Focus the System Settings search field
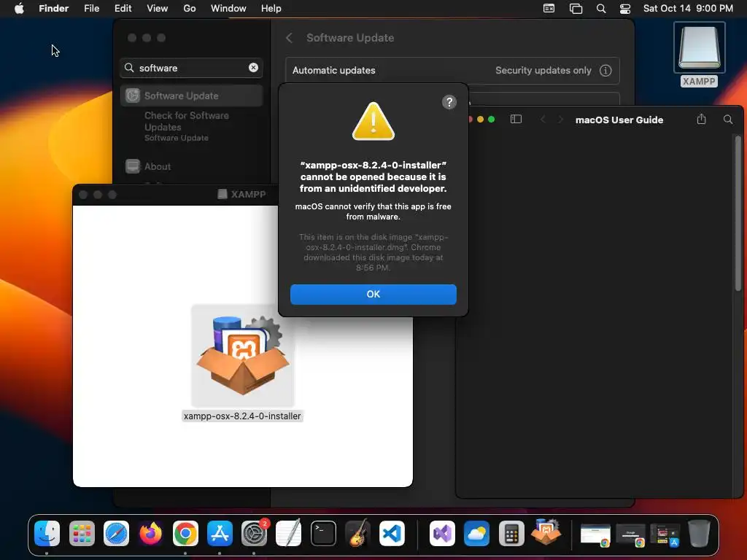The height and width of the screenshot is (560, 747). (192, 68)
